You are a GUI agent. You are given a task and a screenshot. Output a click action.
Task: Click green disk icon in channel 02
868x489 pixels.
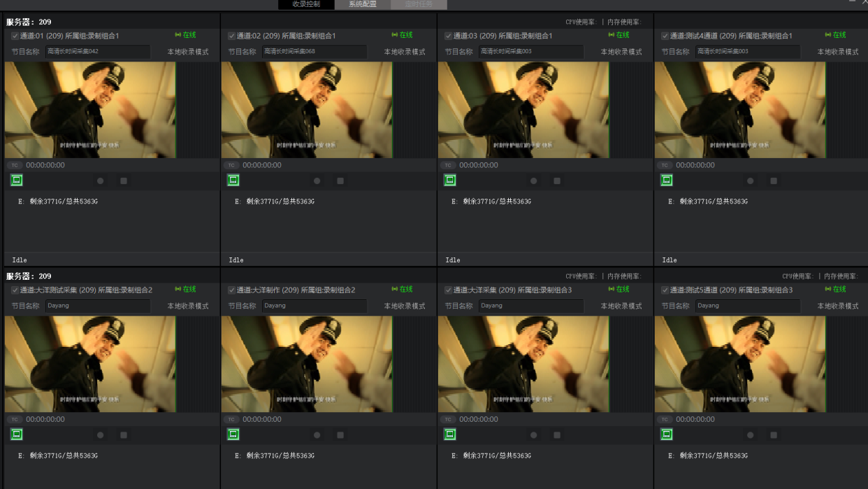[x=233, y=180]
